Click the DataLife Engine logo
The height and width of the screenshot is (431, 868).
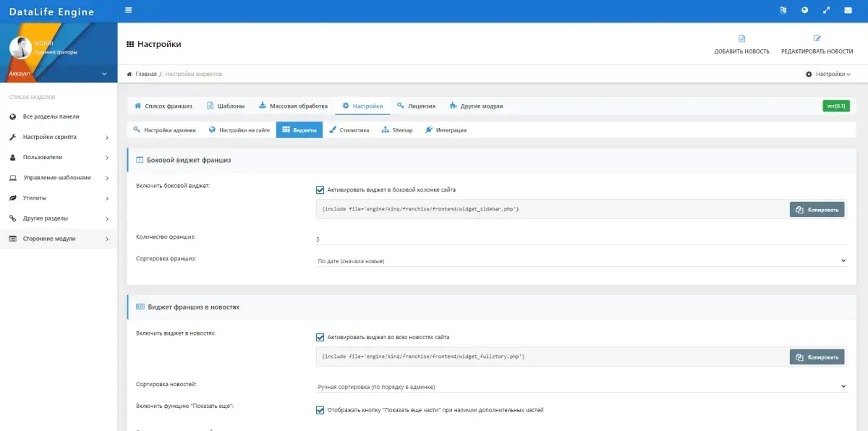point(51,11)
